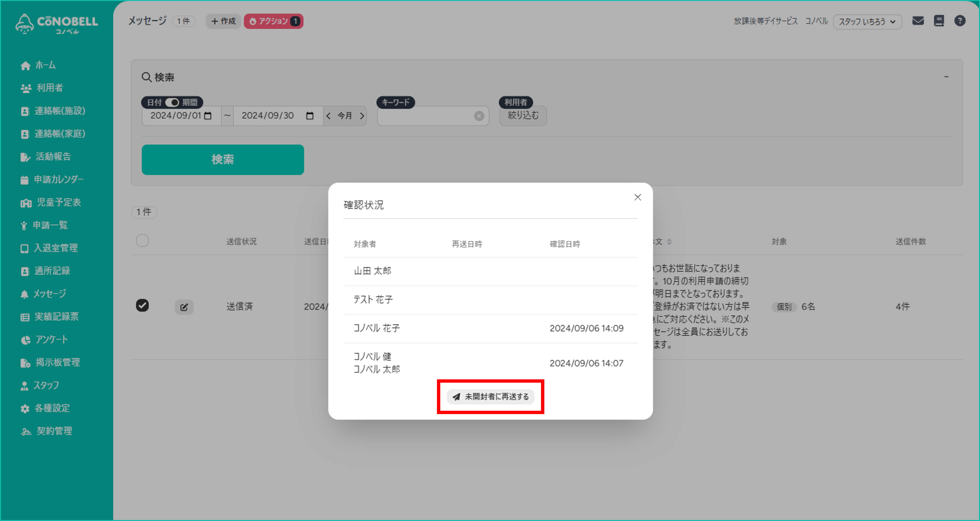Open the ホーム sidebar item

click(38, 65)
